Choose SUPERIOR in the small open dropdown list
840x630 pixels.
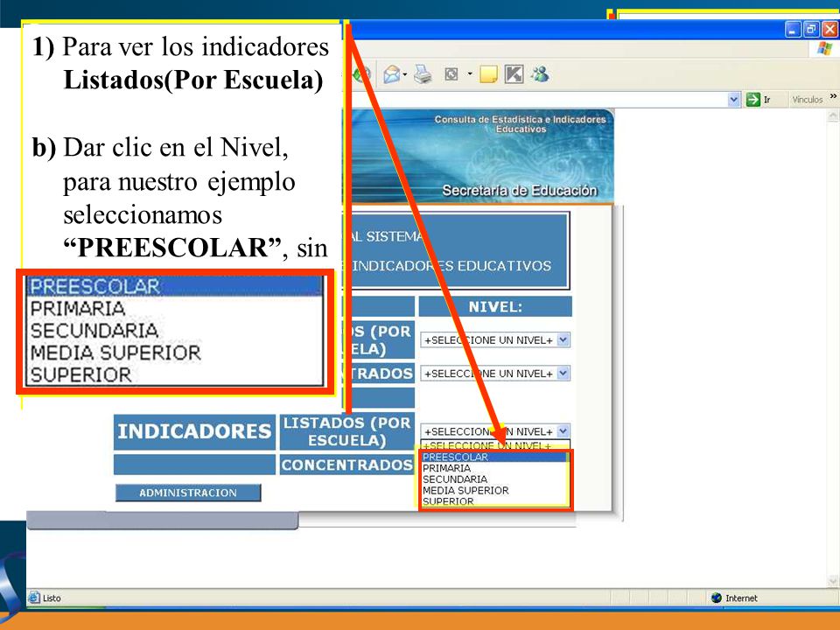(493, 501)
